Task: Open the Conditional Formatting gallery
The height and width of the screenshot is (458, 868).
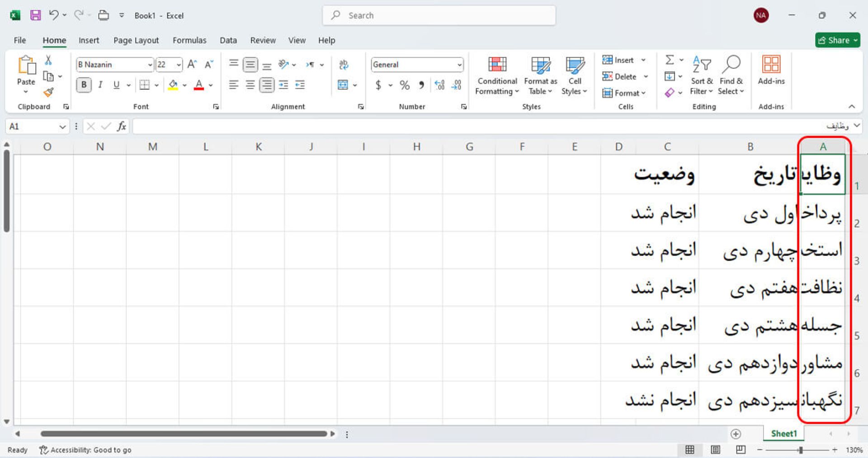Action: pos(496,75)
